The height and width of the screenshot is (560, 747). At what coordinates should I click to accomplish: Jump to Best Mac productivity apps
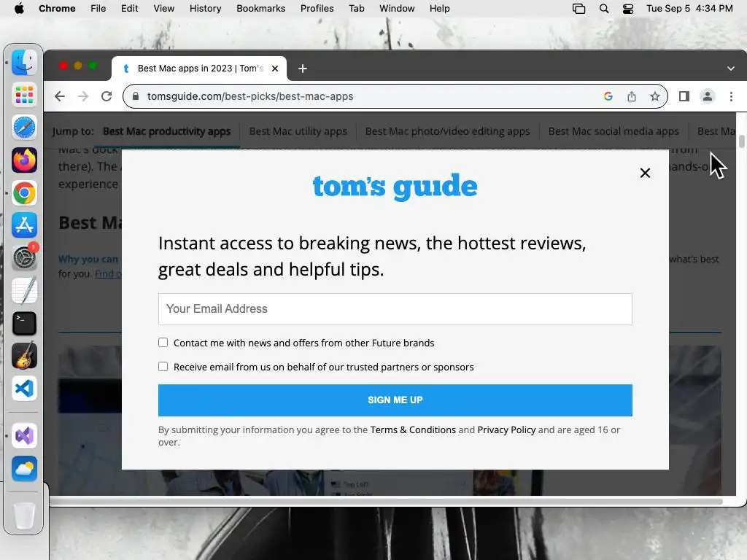167,131
